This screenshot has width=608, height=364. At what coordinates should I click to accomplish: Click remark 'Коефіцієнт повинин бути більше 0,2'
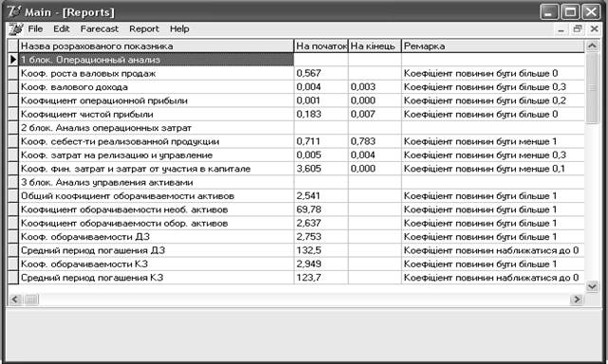[x=493, y=100]
